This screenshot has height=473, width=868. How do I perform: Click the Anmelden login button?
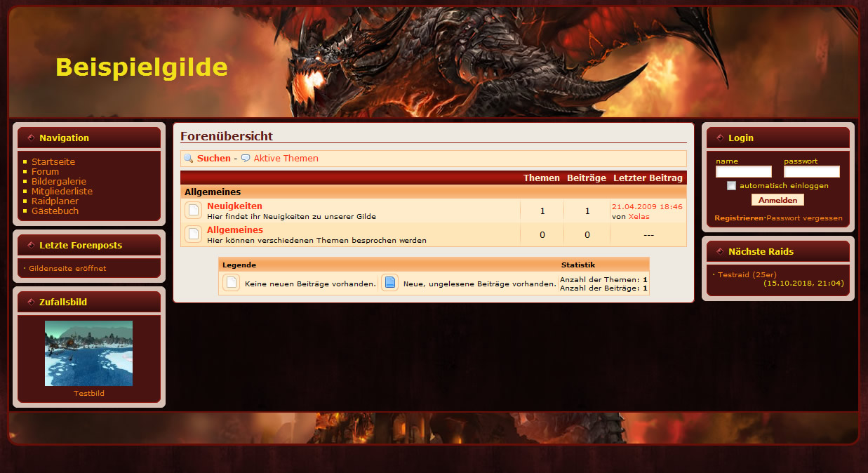pyautogui.click(x=777, y=200)
